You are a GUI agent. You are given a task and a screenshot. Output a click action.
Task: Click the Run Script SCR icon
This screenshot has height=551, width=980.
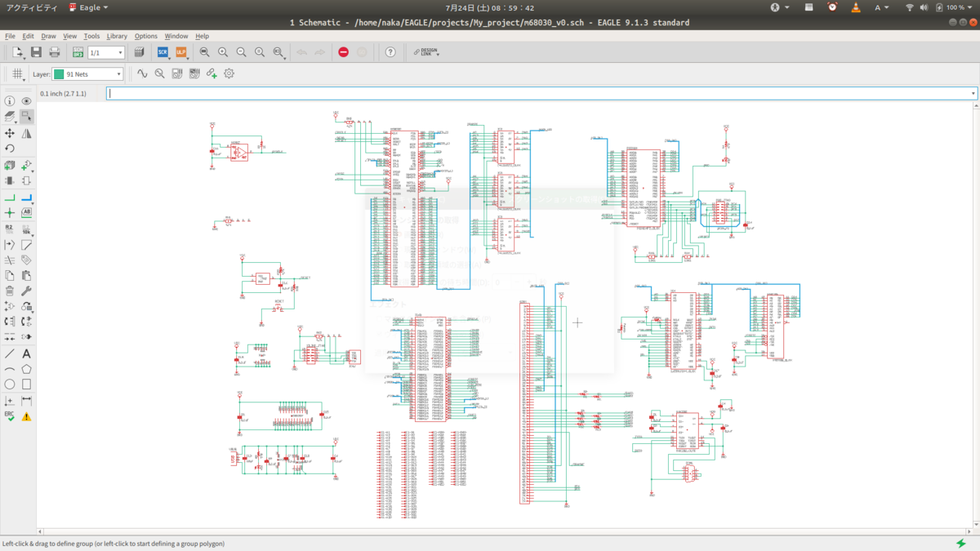click(x=163, y=51)
